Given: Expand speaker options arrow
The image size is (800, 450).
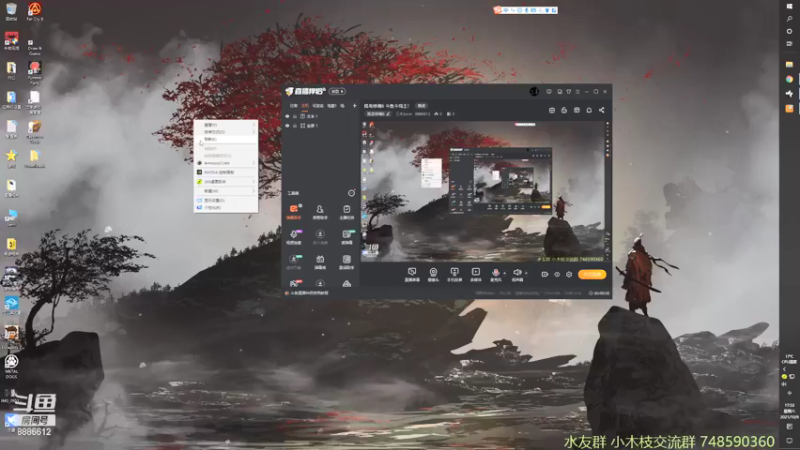Looking at the screenshot, I should pos(527,273).
